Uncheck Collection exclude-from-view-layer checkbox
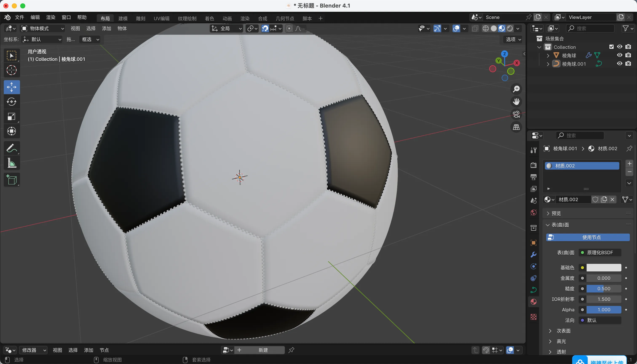This screenshot has width=637, height=364. [x=611, y=47]
